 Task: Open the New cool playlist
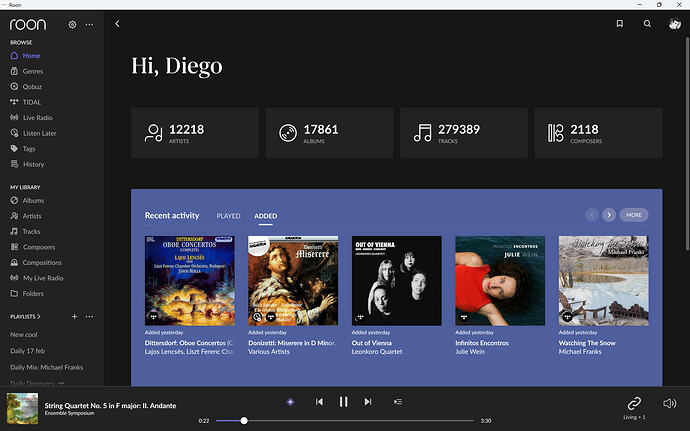click(x=24, y=335)
